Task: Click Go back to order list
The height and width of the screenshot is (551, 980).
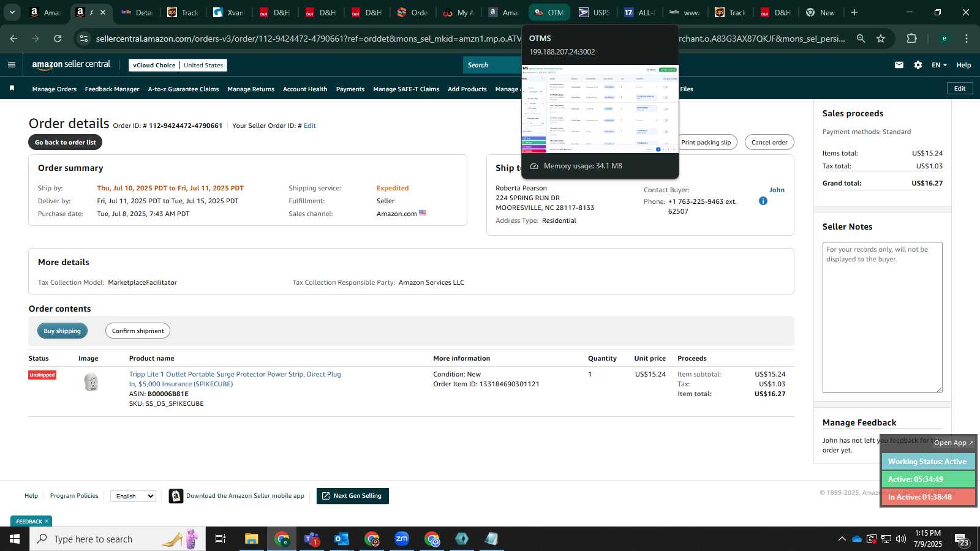Action: 66,142
